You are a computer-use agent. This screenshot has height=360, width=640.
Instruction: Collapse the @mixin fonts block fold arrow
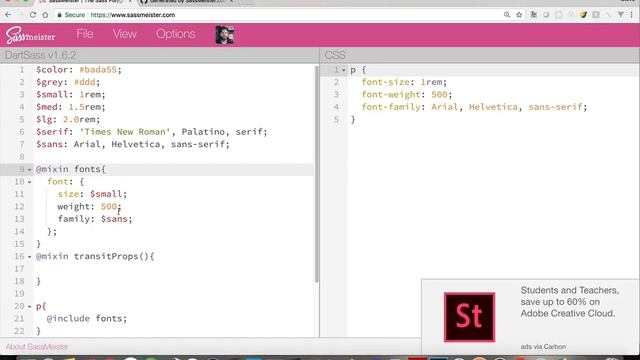[x=29, y=169]
